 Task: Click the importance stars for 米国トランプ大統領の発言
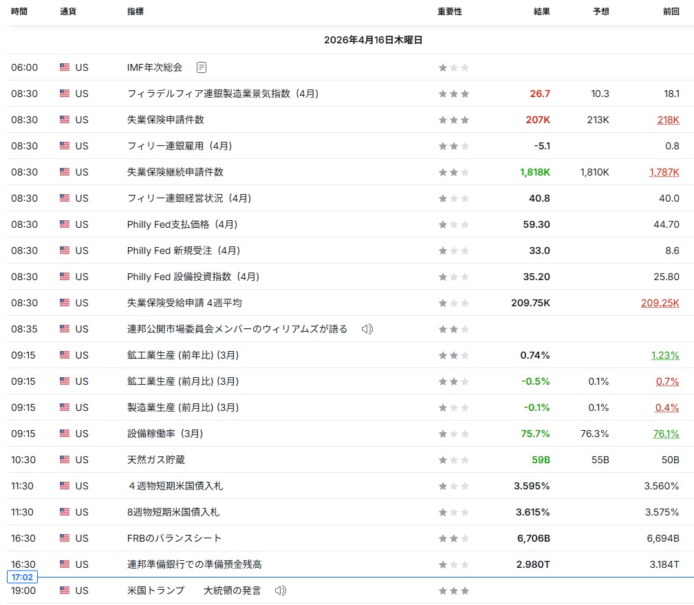(453, 591)
